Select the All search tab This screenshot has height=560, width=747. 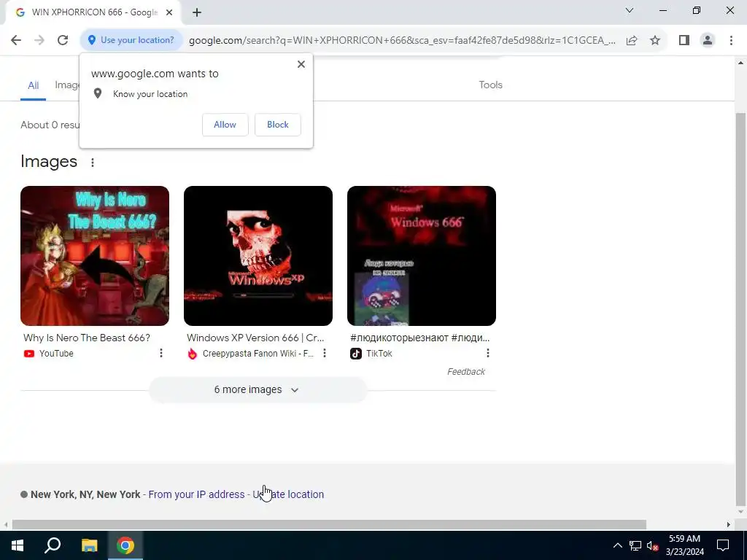[33, 86]
